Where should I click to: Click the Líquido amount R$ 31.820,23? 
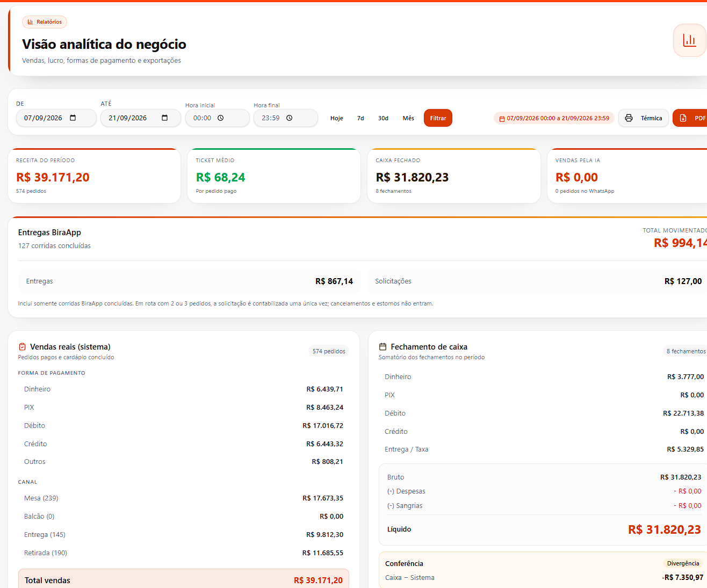(665, 529)
